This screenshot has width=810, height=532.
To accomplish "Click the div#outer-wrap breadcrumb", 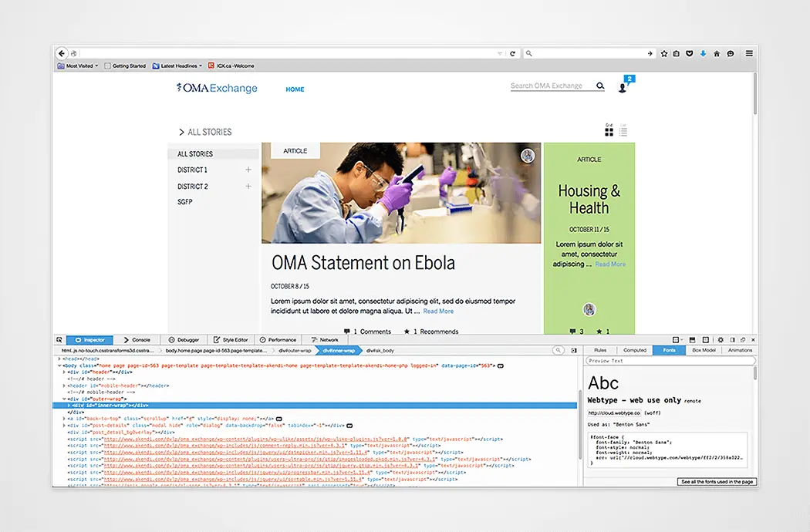I will point(295,350).
